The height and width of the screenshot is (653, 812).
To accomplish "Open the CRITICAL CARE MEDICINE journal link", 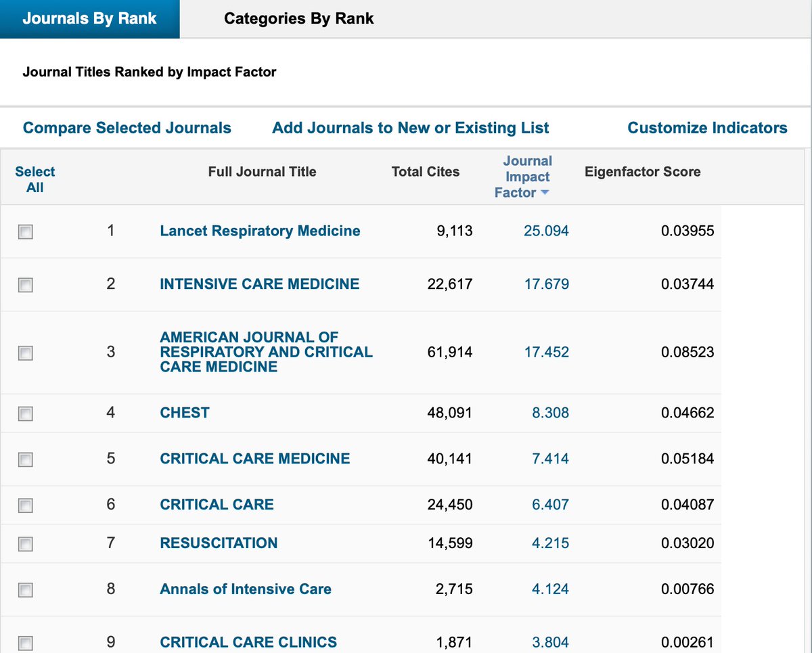I will pos(255,459).
